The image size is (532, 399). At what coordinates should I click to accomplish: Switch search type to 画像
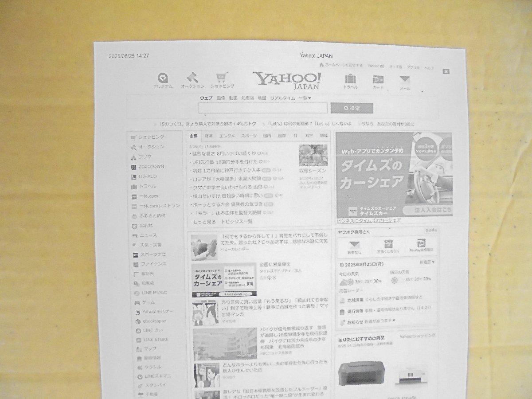point(221,98)
